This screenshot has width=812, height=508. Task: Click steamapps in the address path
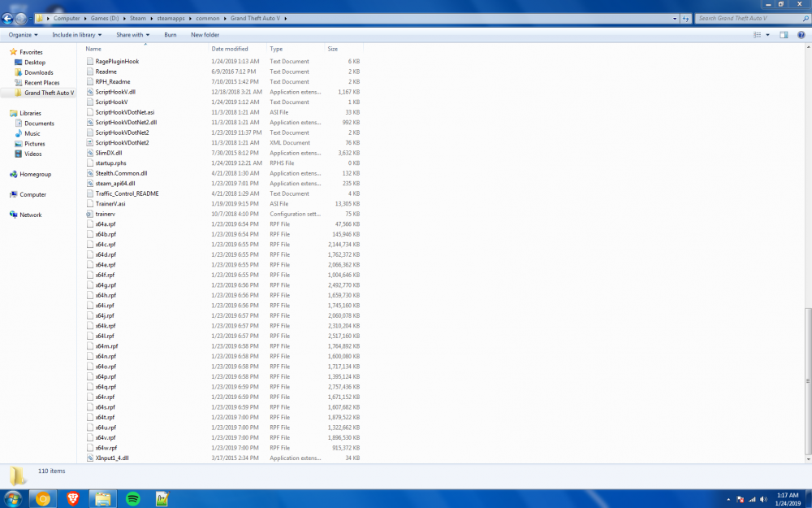click(171, 18)
